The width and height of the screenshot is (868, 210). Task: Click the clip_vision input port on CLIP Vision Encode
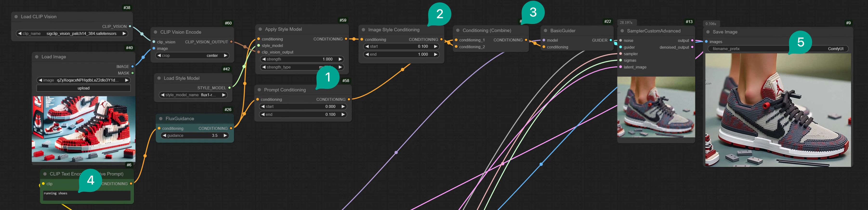click(154, 42)
